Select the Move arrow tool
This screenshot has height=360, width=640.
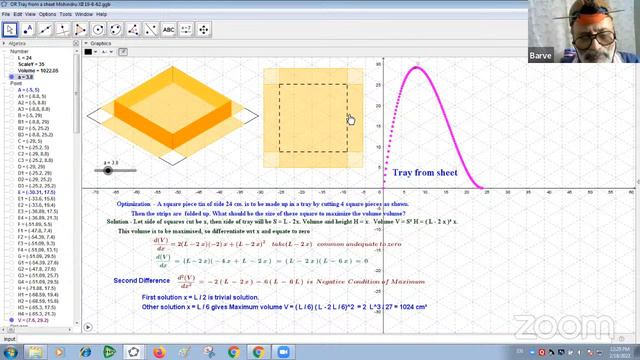10,30
